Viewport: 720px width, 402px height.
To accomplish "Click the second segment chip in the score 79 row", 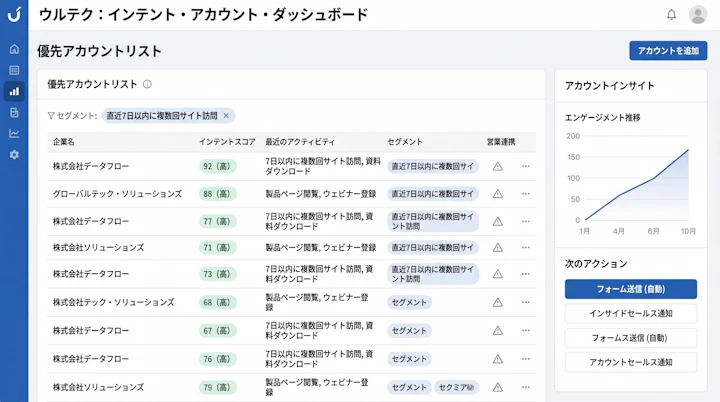I will tap(456, 387).
